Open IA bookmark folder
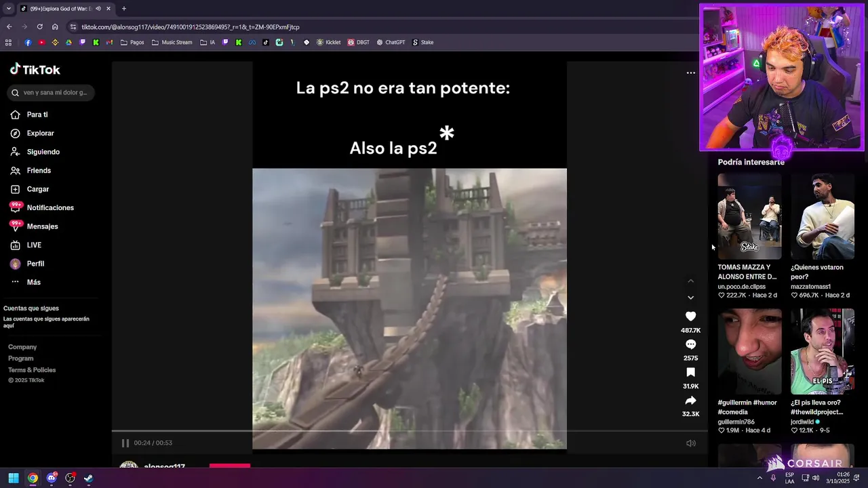Viewport: 868px width, 488px height. [208, 42]
